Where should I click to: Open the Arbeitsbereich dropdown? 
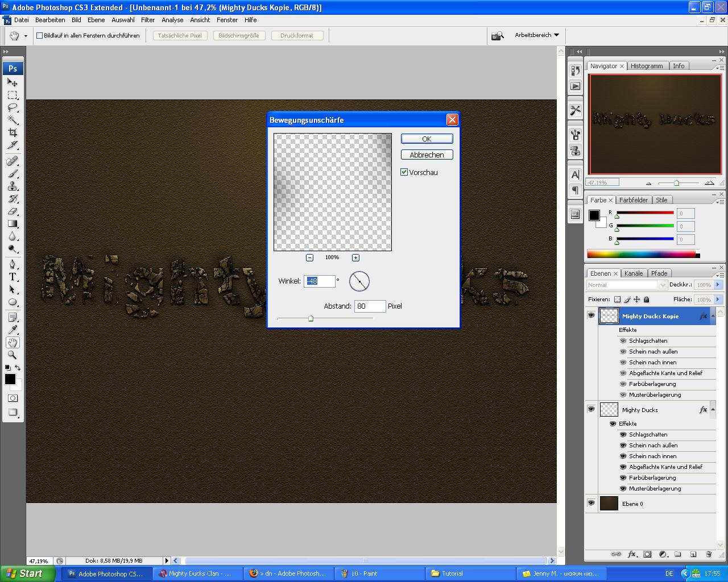(537, 35)
